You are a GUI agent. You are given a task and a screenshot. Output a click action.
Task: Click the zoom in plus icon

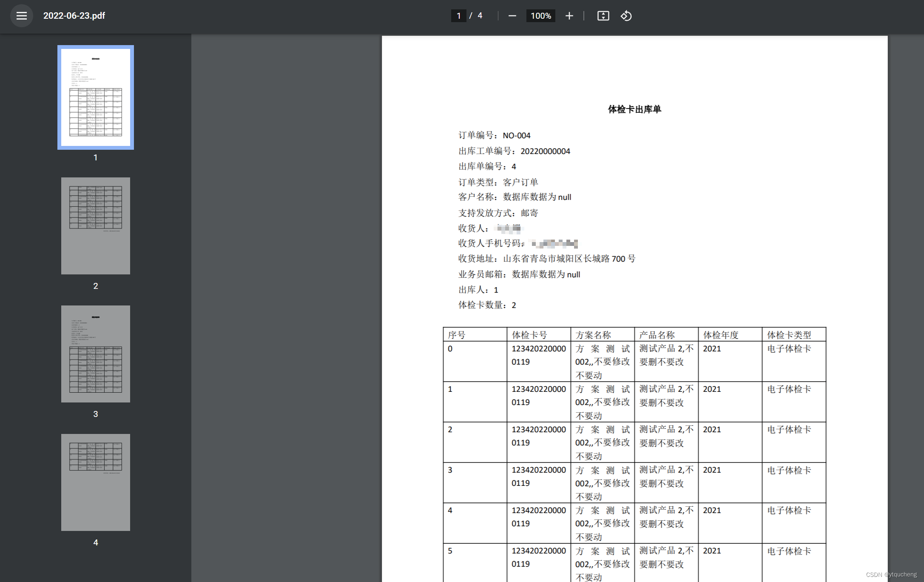[x=569, y=16]
